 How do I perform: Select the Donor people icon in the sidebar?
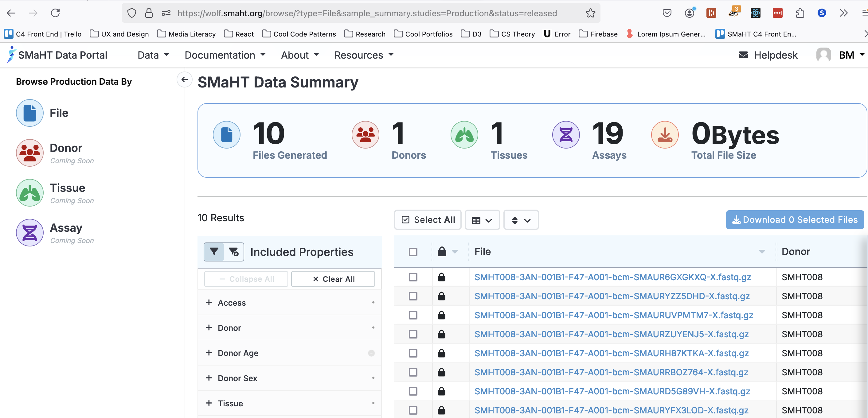tap(30, 153)
